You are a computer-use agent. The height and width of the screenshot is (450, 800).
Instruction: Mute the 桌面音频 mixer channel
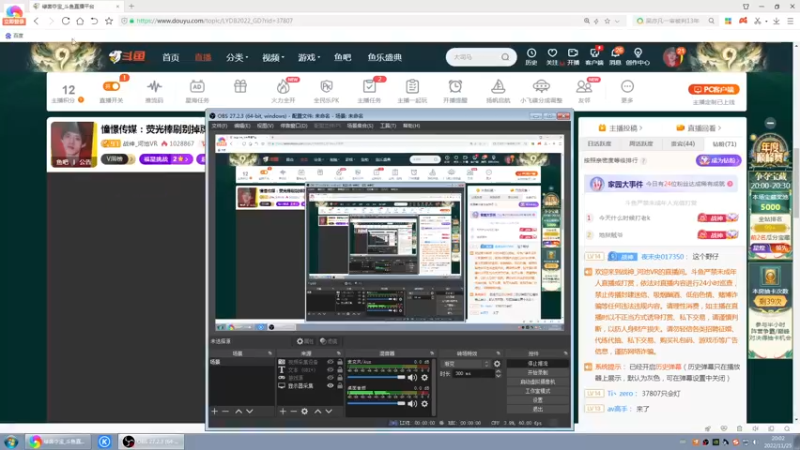pyautogui.click(x=412, y=404)
